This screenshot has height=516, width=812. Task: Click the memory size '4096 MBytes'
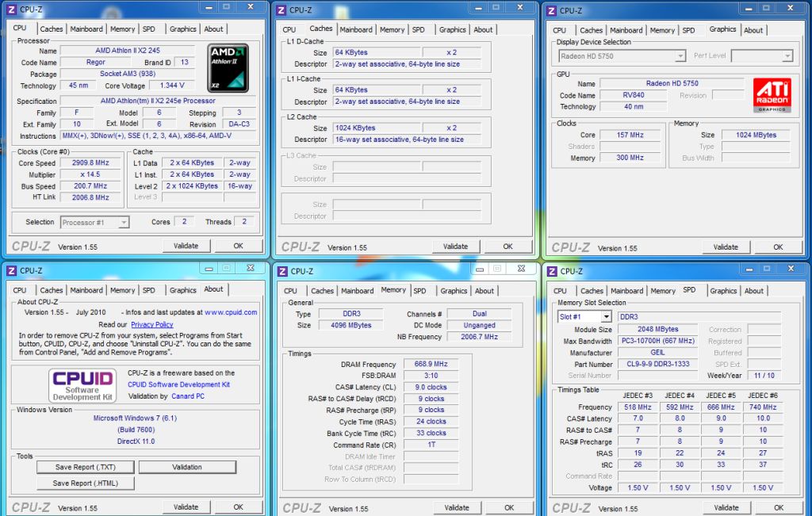click(x=351, y=326)
